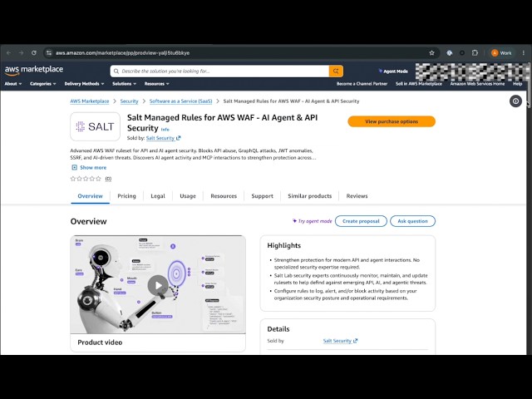Open Salt Security link in Details panel
Screen dimensions: 532x399
(340, 341)
